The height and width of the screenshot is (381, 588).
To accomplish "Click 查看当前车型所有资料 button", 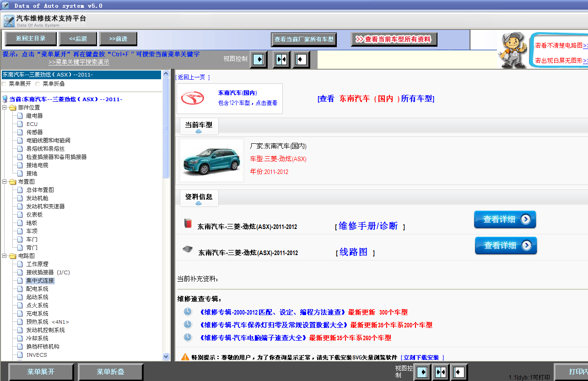I will [394, 39].
